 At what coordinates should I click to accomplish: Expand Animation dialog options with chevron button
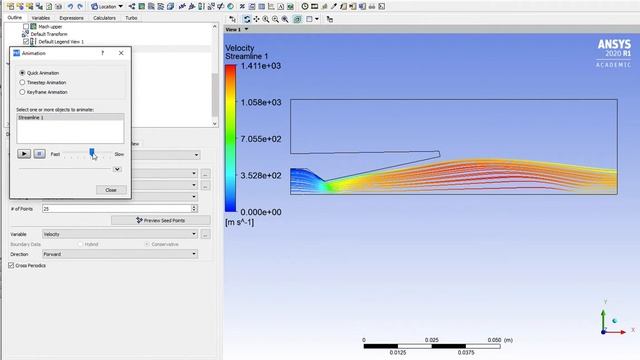117,169
